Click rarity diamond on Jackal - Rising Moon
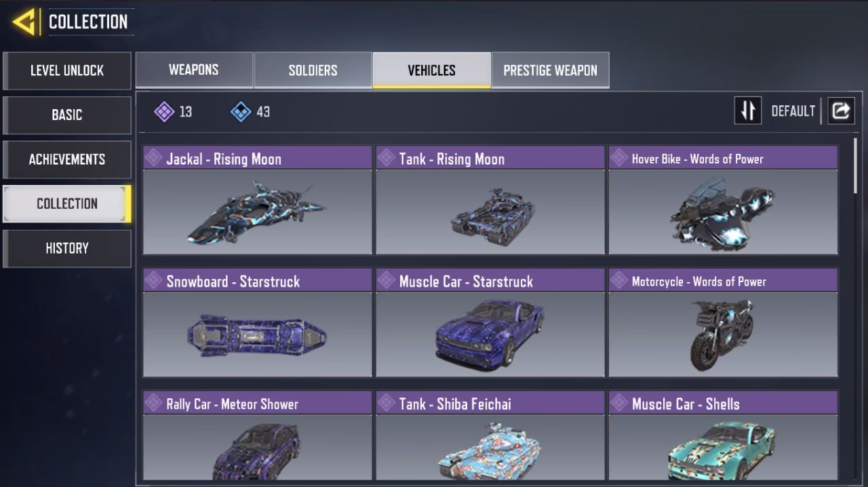This screenshot has width=868, height=487. point(154,158)
